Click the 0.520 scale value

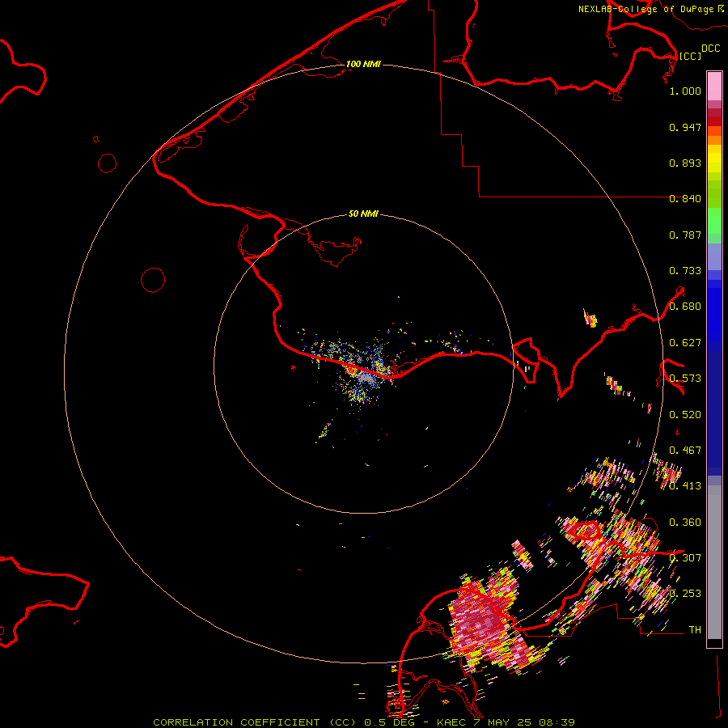(x=685, y=415)
